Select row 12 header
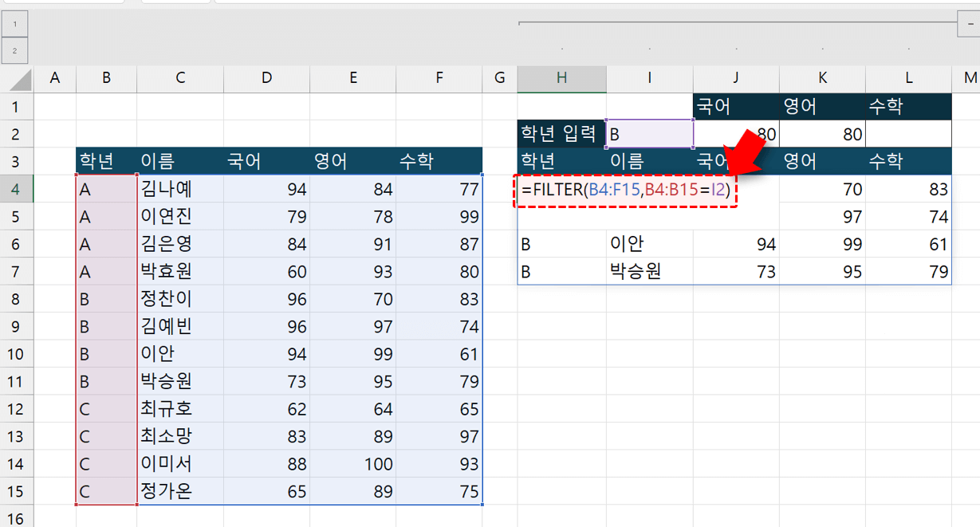 tap(16, 409)
